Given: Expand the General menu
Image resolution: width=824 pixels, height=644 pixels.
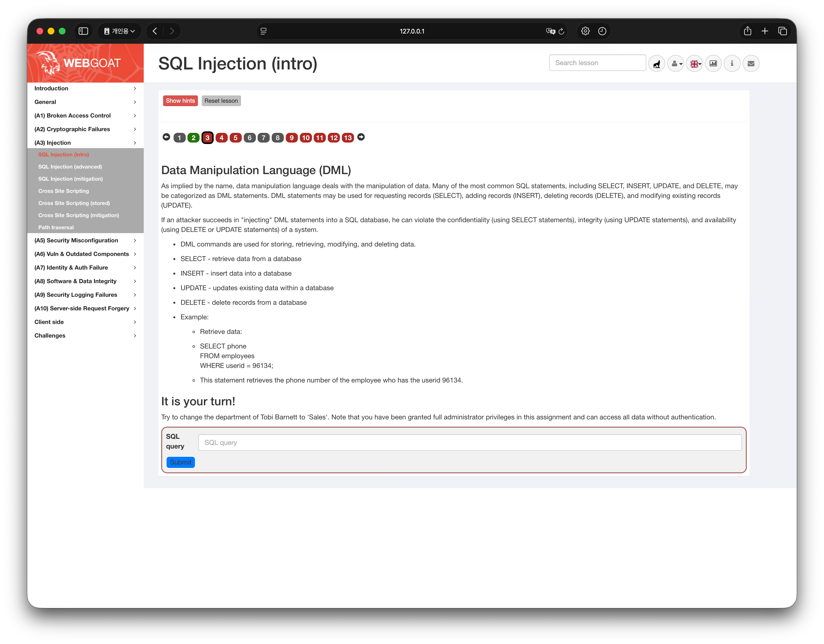Looking at the screenshot, I should tap(85, 102).
